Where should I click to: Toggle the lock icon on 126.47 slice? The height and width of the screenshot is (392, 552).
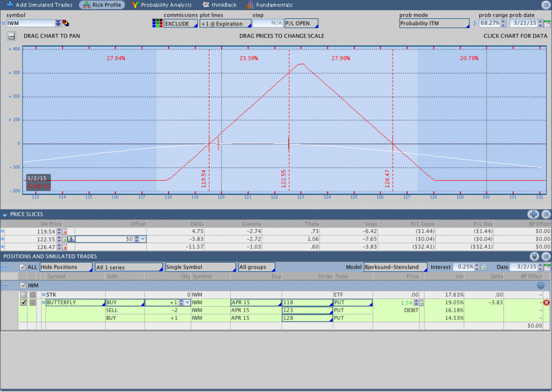65,247
